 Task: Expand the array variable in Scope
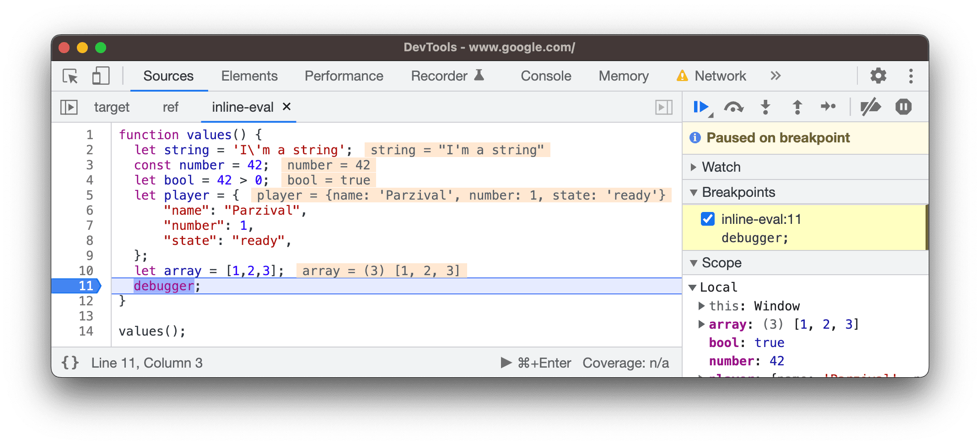tap(701, 324)
